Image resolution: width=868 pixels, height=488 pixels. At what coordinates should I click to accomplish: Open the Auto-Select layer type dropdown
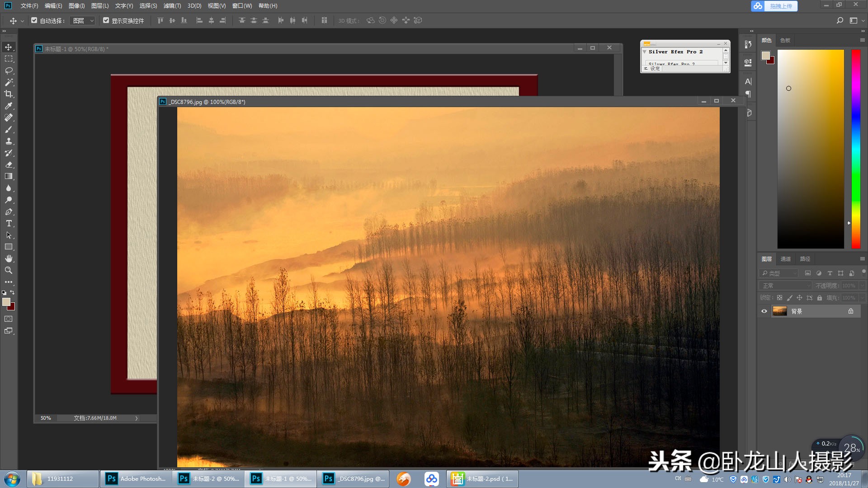point(84,21)
